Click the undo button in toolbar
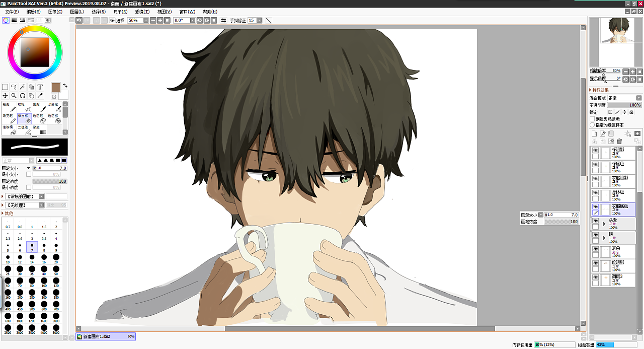This screenshot has height=349, width=644. click(x=79, y=20)
